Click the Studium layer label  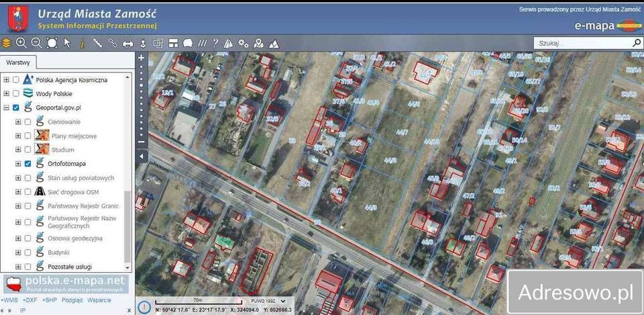click(x=63, y=150)
